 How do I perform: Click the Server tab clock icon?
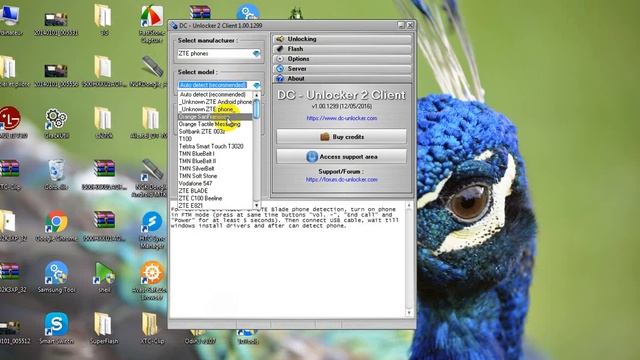pyautogui.click(x=280, y=69)
